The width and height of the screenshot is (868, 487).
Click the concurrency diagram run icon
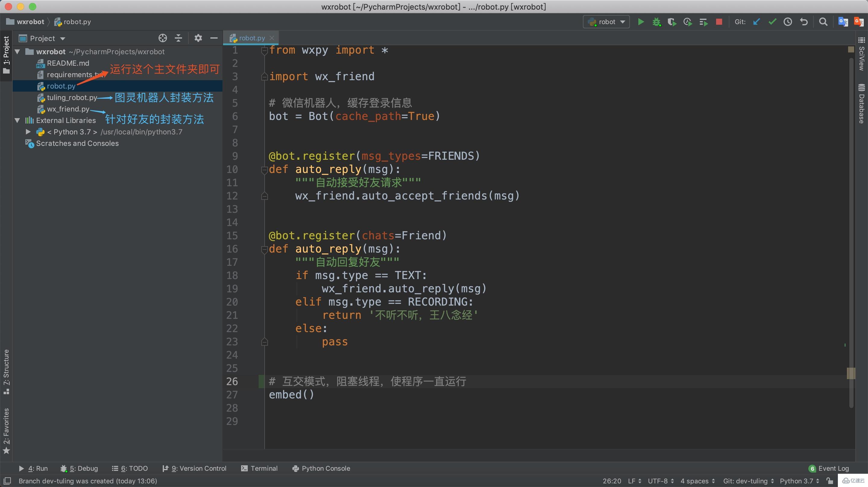point(703,22)
